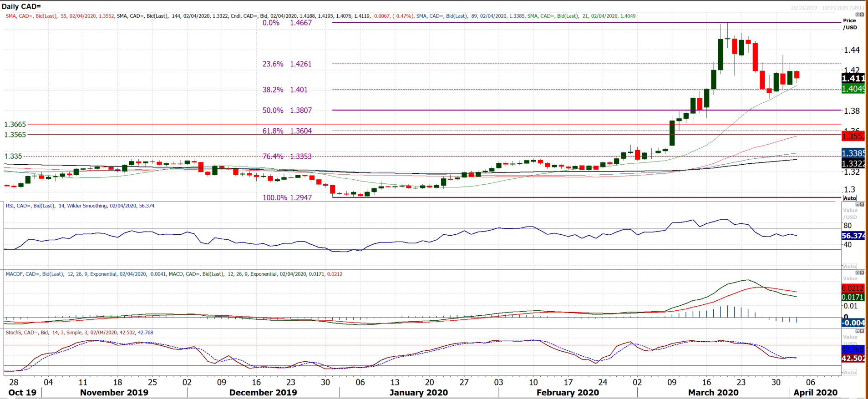Click the chart date range 25/10/2019 - 10/04/2020

(x=827, y=8)
